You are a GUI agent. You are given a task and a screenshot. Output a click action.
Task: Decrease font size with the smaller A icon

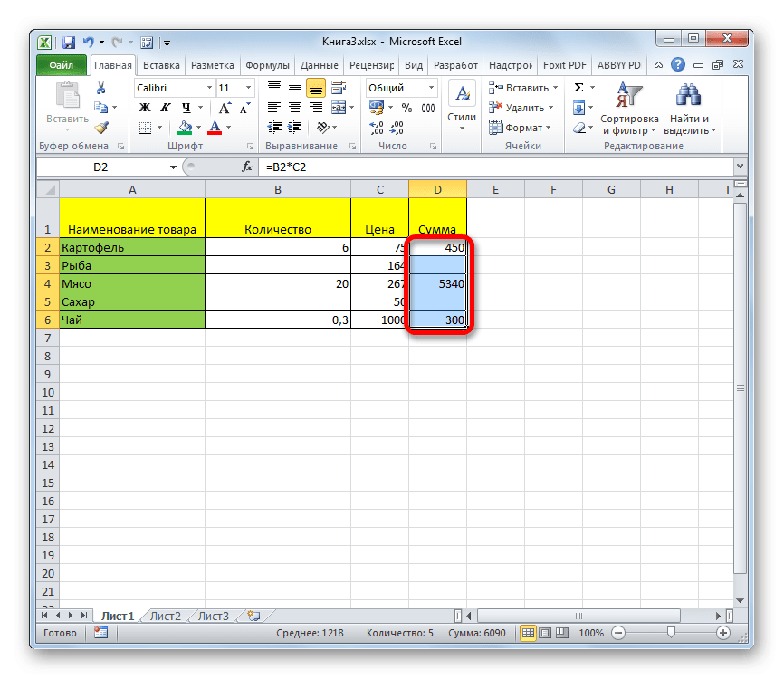(244, 108)
